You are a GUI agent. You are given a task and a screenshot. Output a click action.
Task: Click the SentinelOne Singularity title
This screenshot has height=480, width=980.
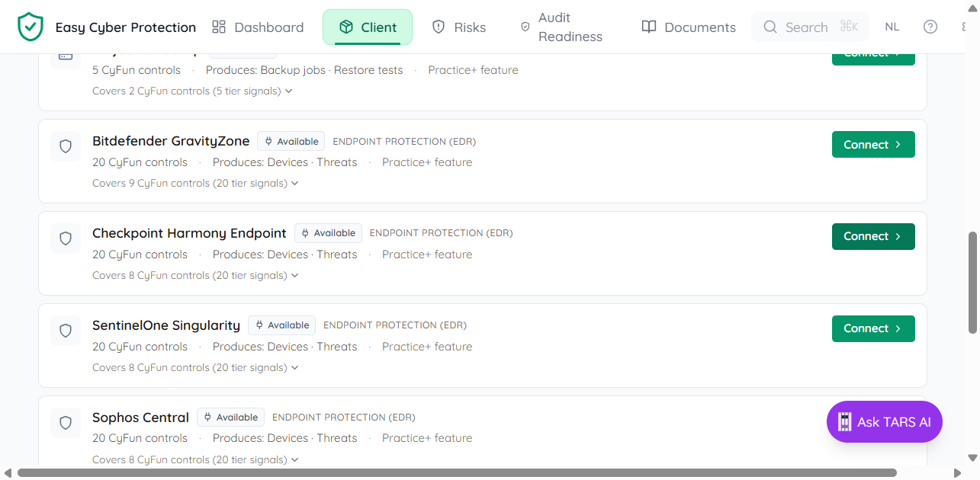166,326
